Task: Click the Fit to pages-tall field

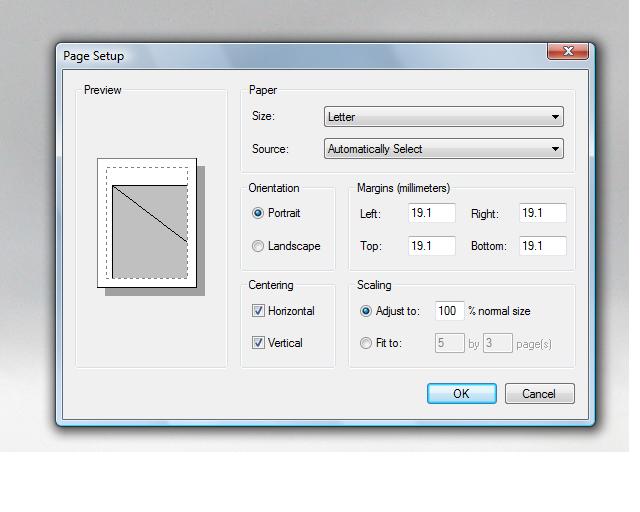Action: (x=497, y=343)
